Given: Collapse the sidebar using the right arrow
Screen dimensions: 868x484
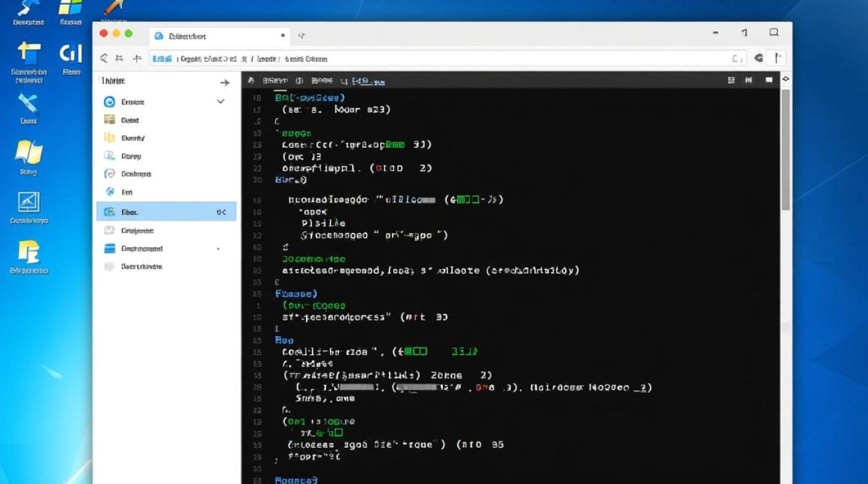Looking at the screenshot, I should coord(225,81).
